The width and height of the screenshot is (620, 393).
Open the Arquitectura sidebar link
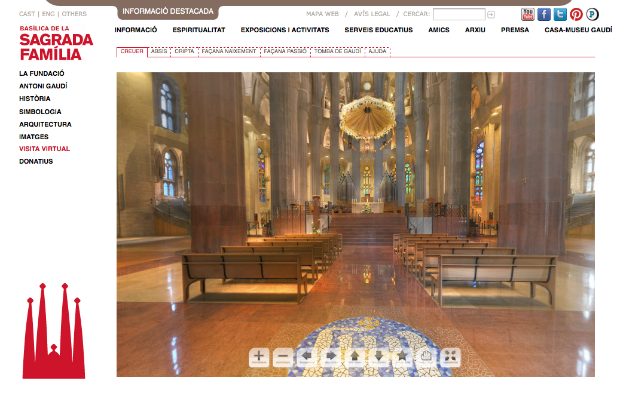point(45,124)
